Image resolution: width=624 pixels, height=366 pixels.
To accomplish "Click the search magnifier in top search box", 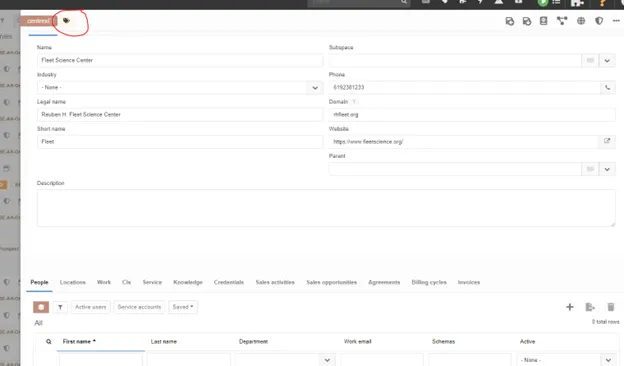I will (404, 2).
